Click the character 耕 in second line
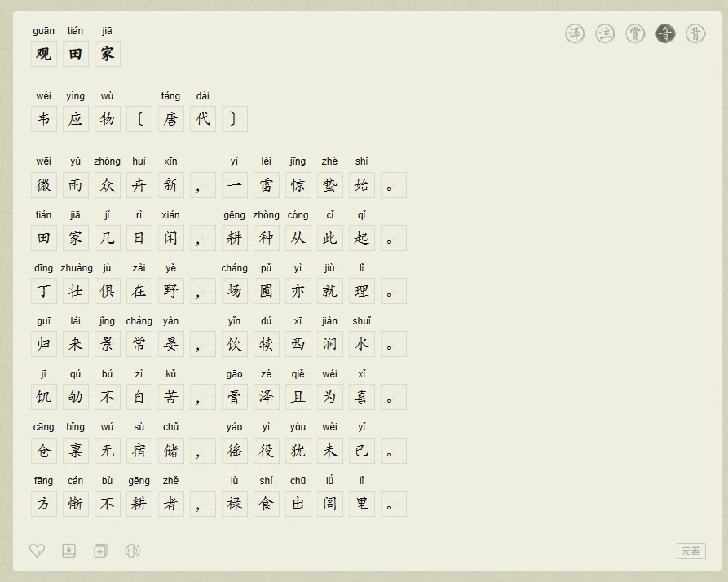 click(234, 238)
